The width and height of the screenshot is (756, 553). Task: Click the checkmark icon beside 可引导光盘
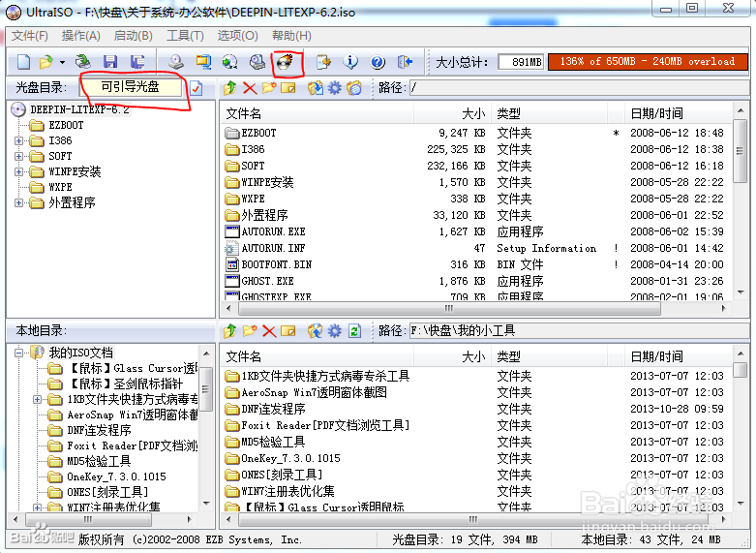tap(197, 88)
